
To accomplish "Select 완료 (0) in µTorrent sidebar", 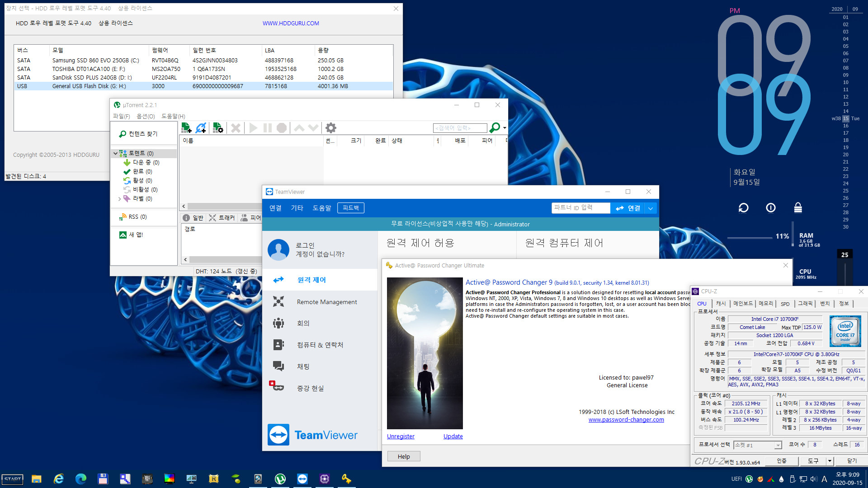I will [142, 171].
